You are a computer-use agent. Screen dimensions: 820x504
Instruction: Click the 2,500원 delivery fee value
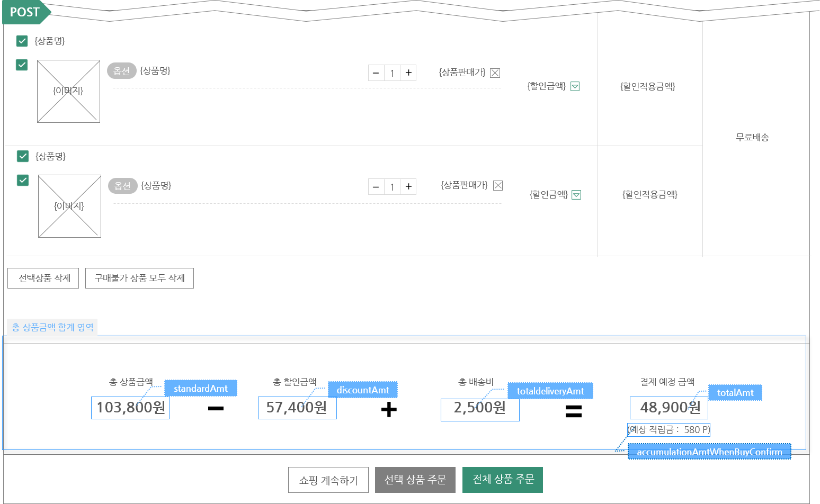point(480,410)
